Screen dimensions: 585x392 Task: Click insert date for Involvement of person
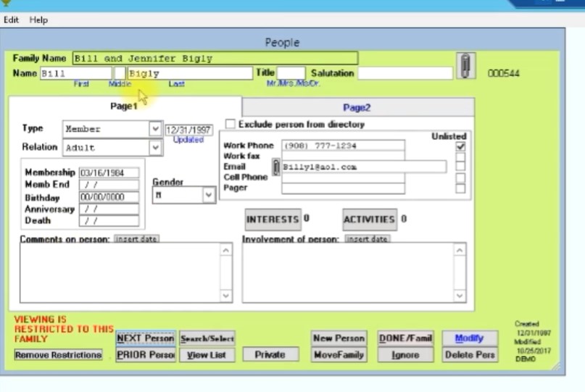coord(368,239)
